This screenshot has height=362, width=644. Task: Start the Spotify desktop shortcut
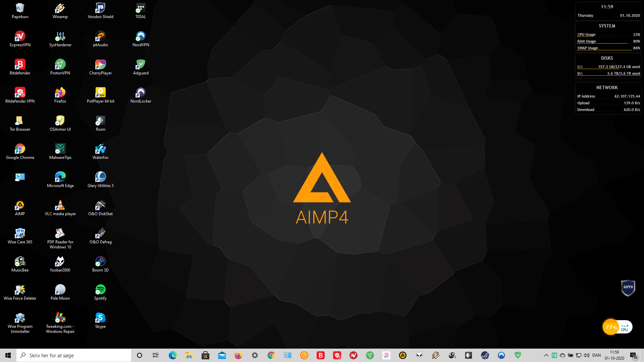point(100,290)
